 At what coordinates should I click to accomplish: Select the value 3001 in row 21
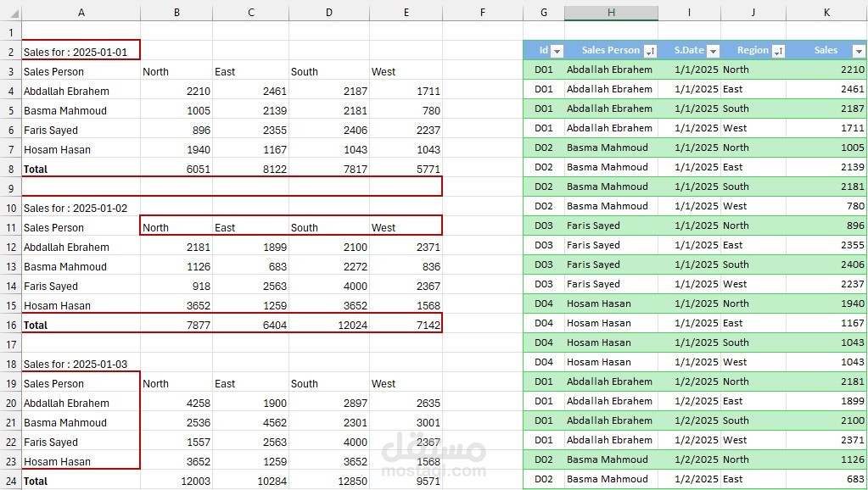(428, 422)
